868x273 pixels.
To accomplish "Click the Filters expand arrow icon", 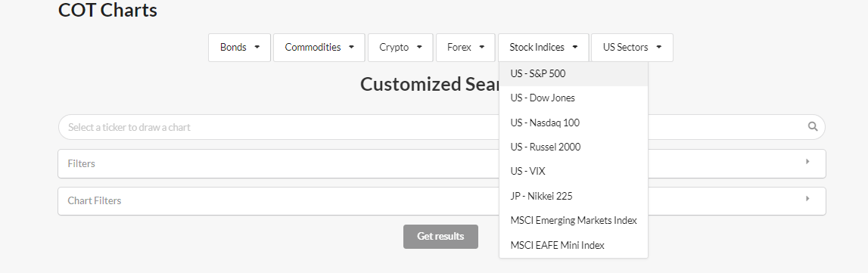I will tap(807, 162).
